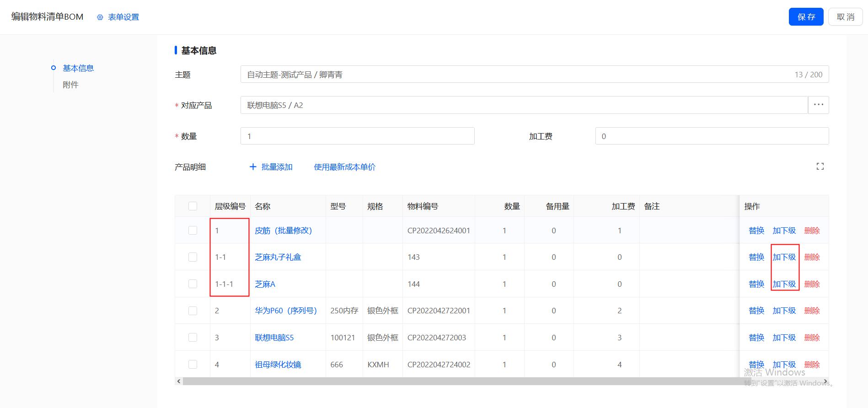Check the row for 芝麻丸子礼盒
This screenshot has height=408, width=868.
193,257
